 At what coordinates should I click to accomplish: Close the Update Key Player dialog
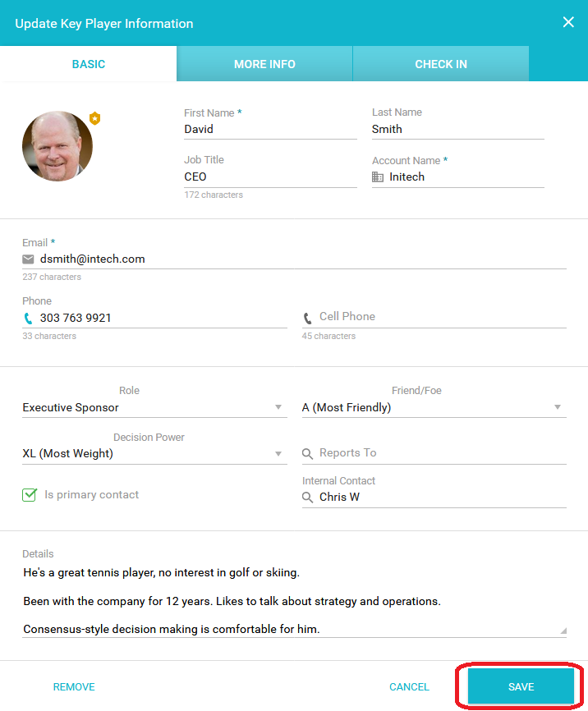568,22
